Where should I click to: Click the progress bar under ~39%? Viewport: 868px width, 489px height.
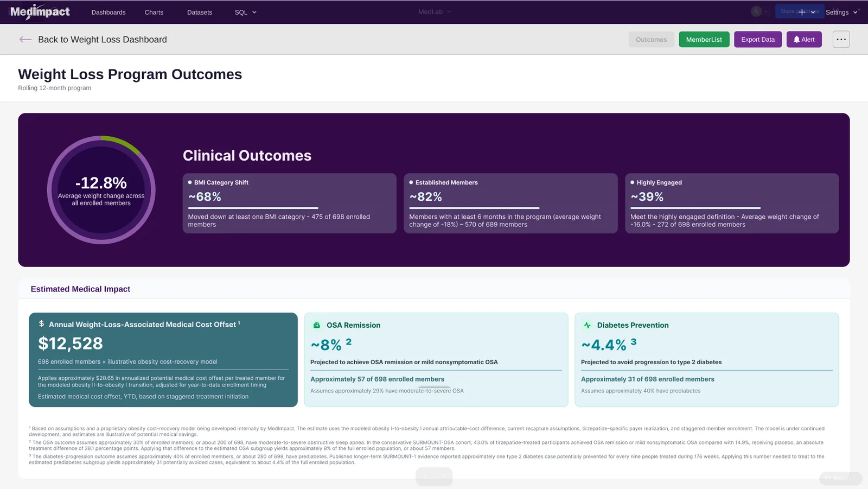pyautogui.click(x=695, y=208)
